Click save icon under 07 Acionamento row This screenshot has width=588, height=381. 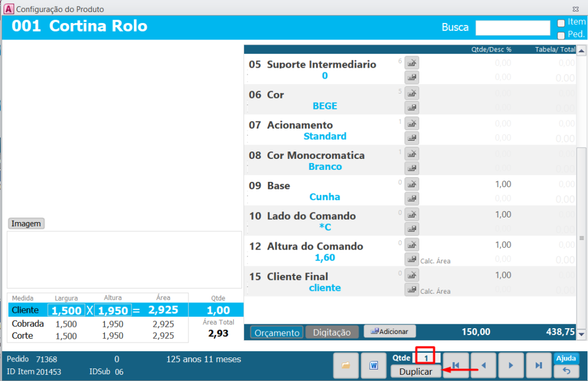click(x=412, y=138)
